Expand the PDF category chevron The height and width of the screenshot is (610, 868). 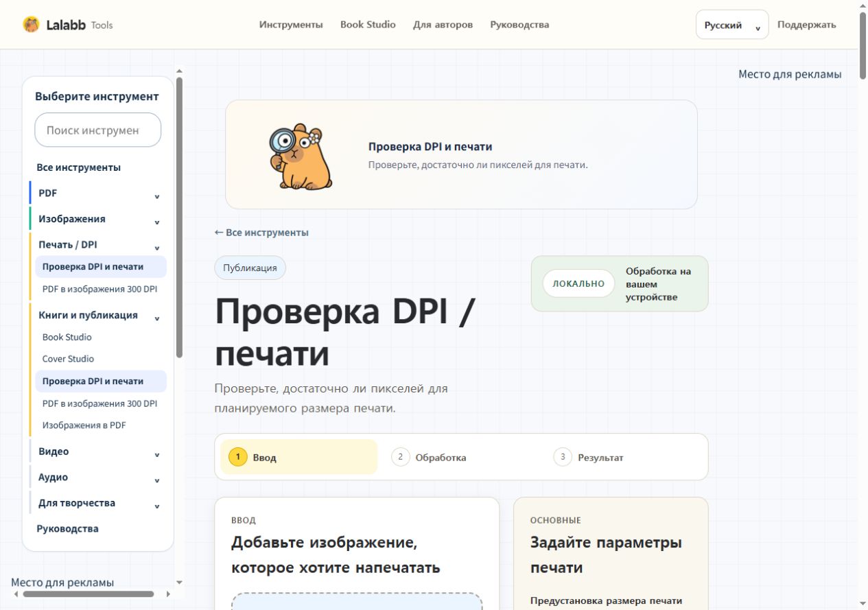coord(157,196)
